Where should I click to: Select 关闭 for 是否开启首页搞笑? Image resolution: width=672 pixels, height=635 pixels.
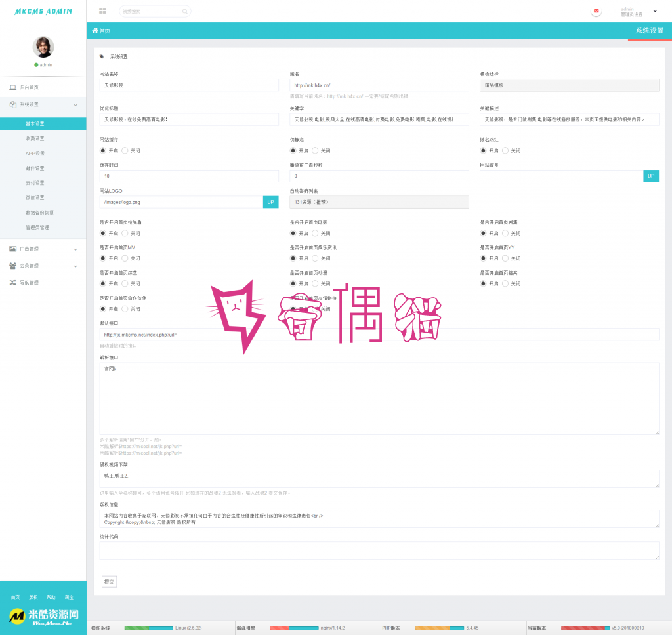[x=505, y=283]
